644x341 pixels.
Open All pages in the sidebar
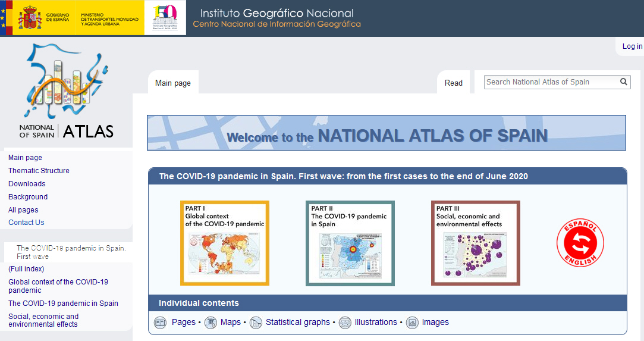click(x=23, y=210)
